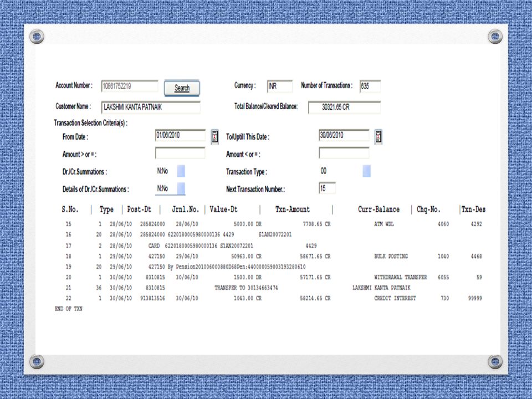Click the Total Balance/Cleared Balance field

point(344,107)
